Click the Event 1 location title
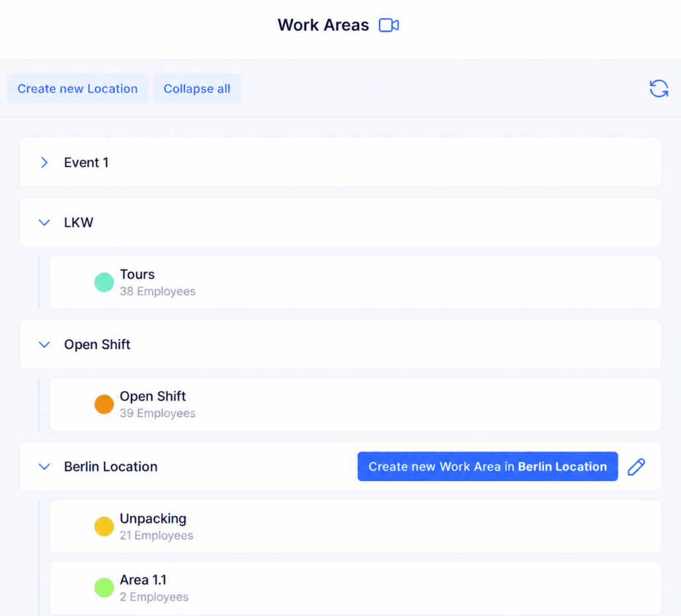Viewport: 681px width, 616px height. (x=86, y=163)
